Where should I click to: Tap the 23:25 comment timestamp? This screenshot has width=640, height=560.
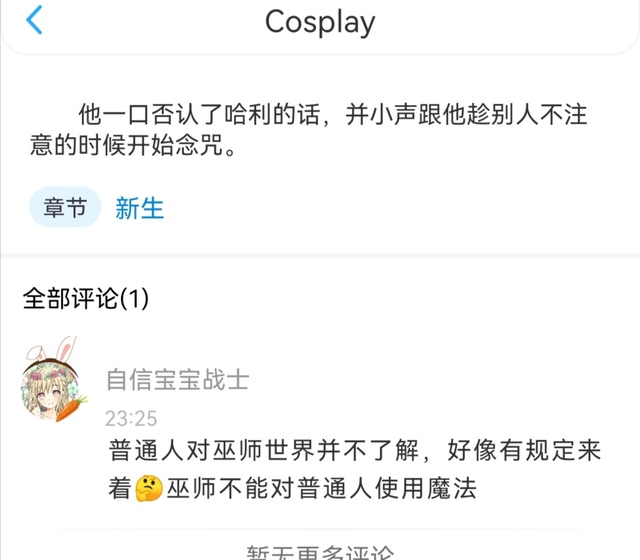tap(131, 418)
